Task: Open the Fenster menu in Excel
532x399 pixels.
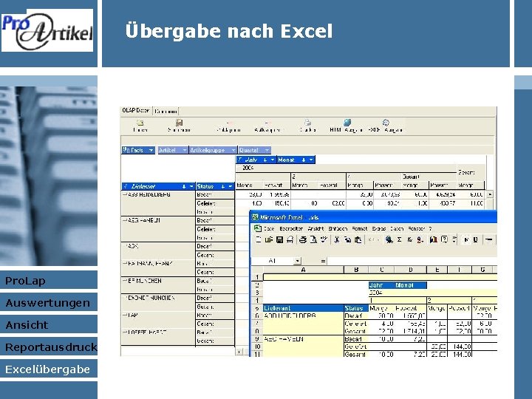Action: coord(416,228)
